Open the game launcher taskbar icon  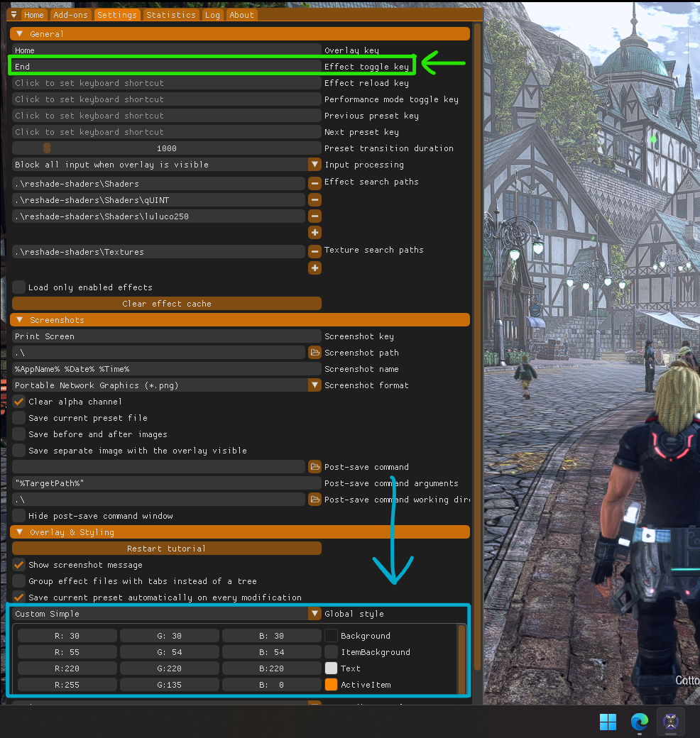(x=671, y=722)
